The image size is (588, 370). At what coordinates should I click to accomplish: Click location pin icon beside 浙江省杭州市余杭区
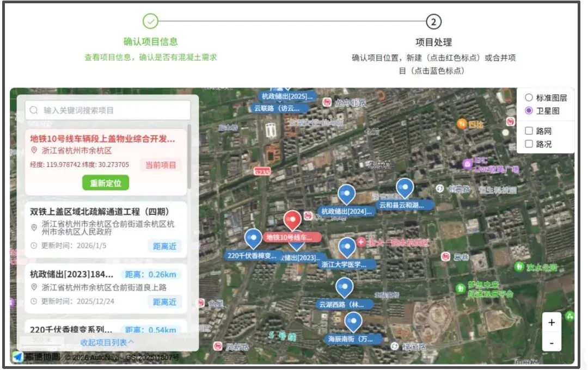(34, 150)
